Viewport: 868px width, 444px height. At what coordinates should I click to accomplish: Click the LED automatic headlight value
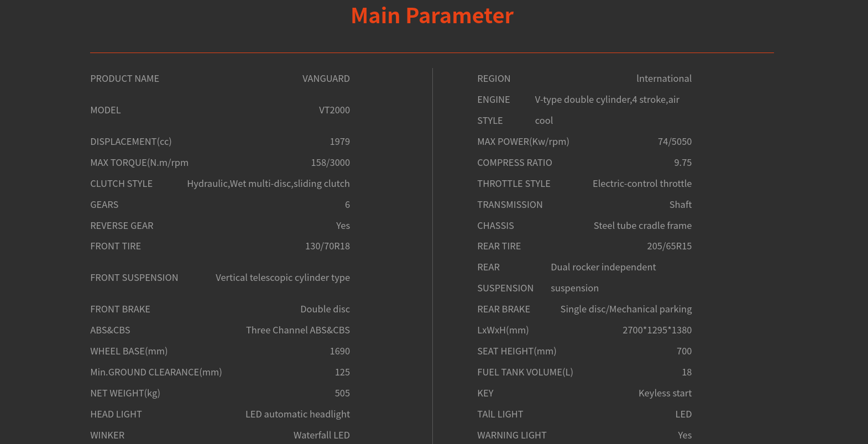pyautogui.click(x=297, y=414)
